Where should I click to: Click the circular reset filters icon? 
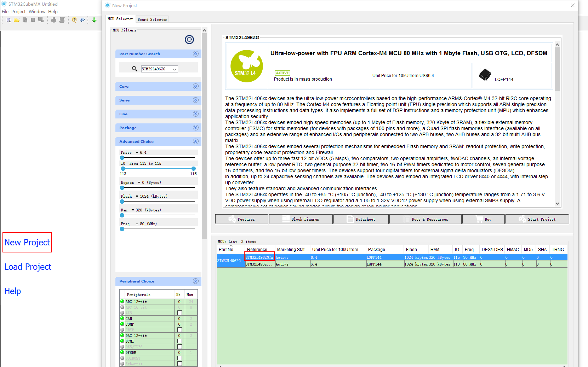[x=189, y=40]
